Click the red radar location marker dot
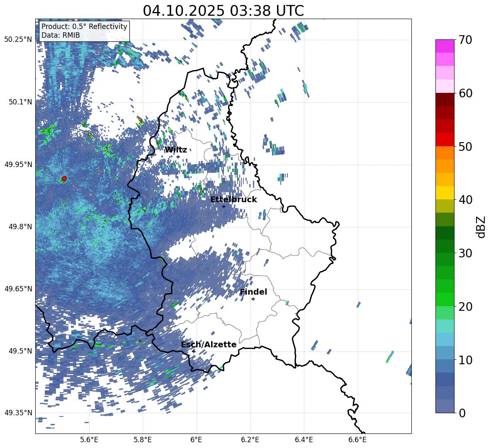The image size is (491, 448). point(64,179)
